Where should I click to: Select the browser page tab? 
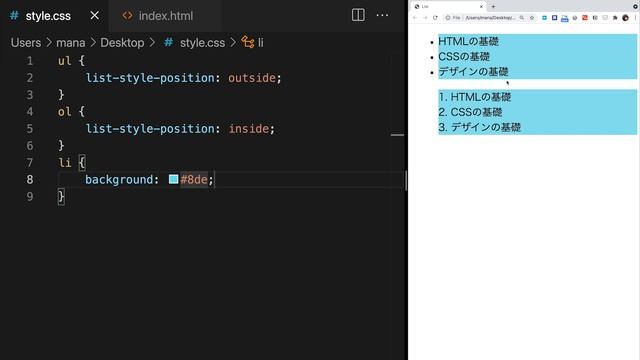click(448, 7)
